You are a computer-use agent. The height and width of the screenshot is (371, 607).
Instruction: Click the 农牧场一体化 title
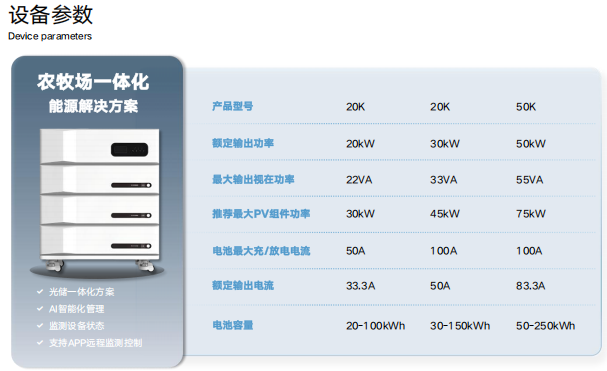(x=93, y=82)
